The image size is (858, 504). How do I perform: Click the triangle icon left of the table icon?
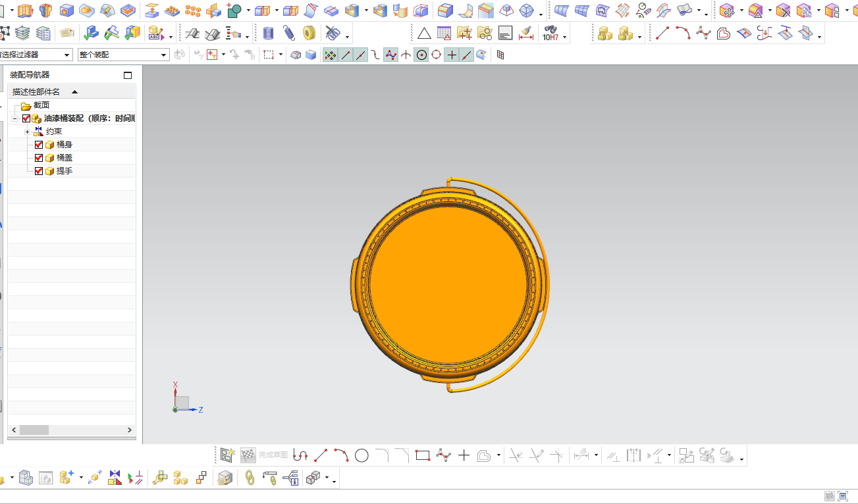[x=424, y=33]
